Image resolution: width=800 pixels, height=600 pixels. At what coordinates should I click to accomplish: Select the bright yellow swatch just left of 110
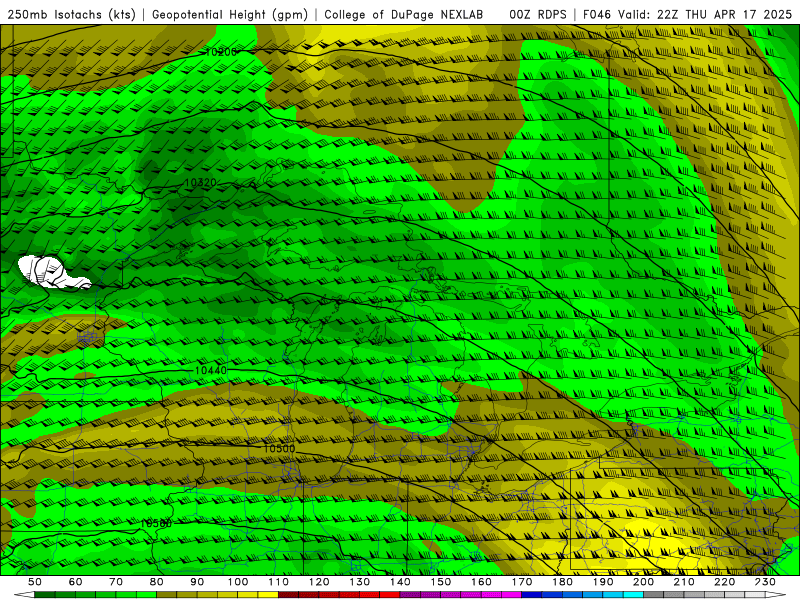(x=268, y=595)
